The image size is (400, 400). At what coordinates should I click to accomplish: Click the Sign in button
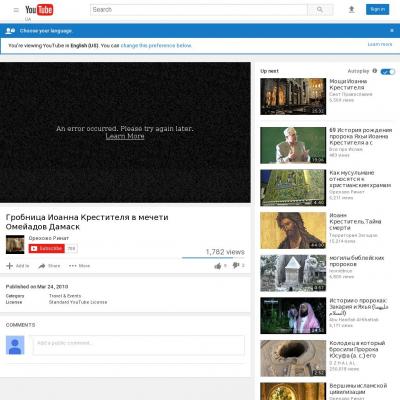377,9
